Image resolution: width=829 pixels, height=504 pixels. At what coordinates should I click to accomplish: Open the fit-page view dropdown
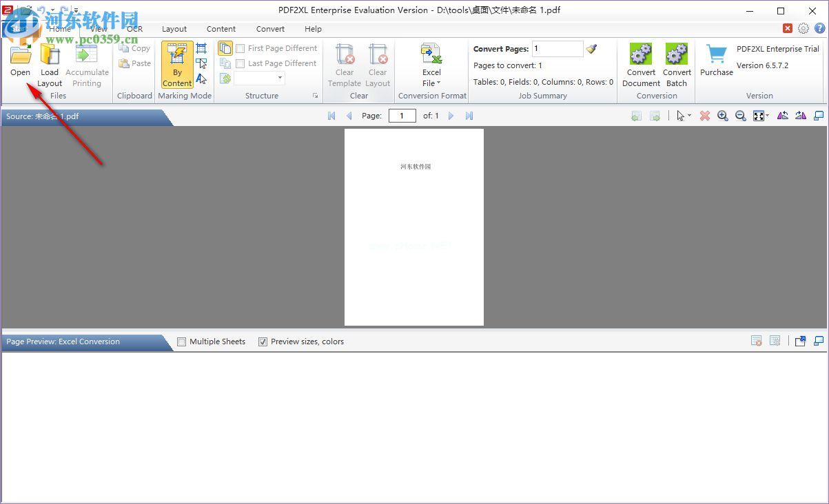click(768, 116)
